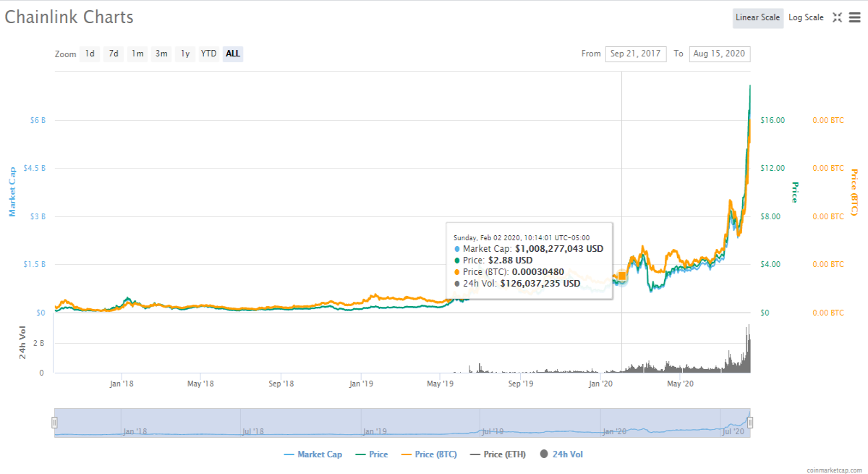Image resolution: width=868 pixels, height=474 pixels.
Task: Switch to Log Scale
Action: pyautogui.click(x=806, y=17)
